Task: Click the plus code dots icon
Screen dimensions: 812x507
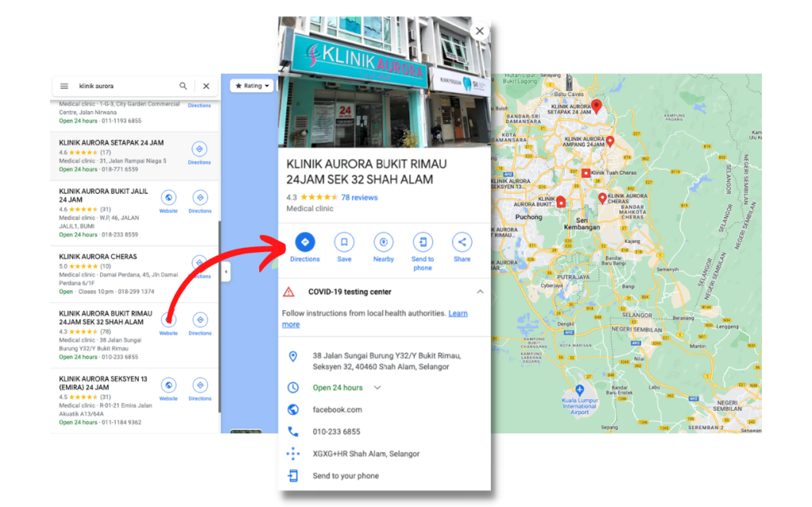Action: pyautogui.click(x=293, y=454)
